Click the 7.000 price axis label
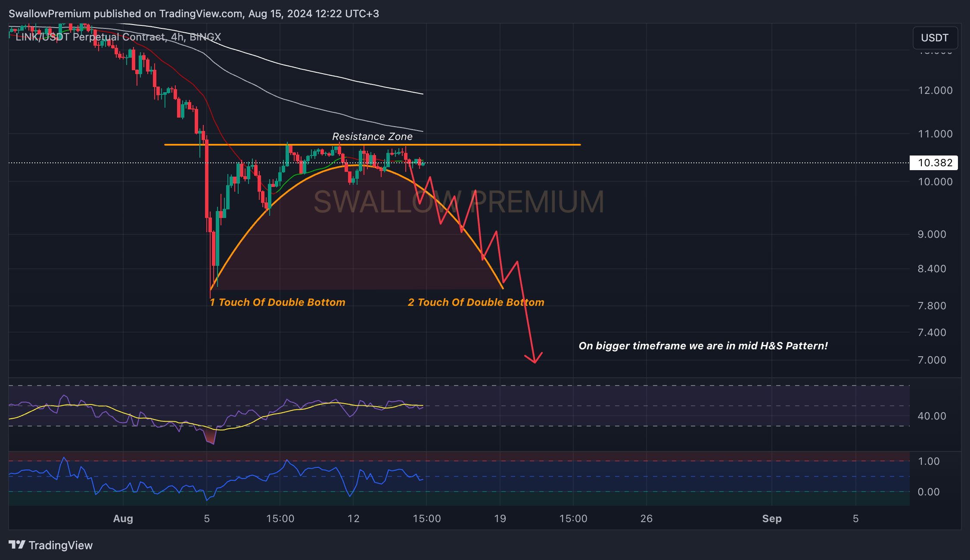 [932, 360]
